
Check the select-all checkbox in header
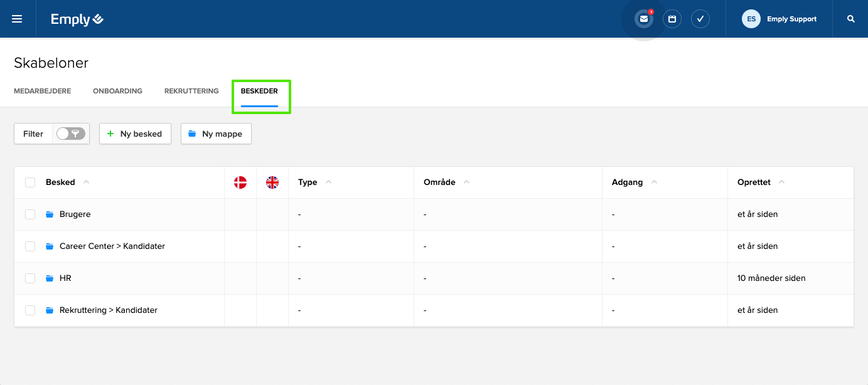[30, 182]
